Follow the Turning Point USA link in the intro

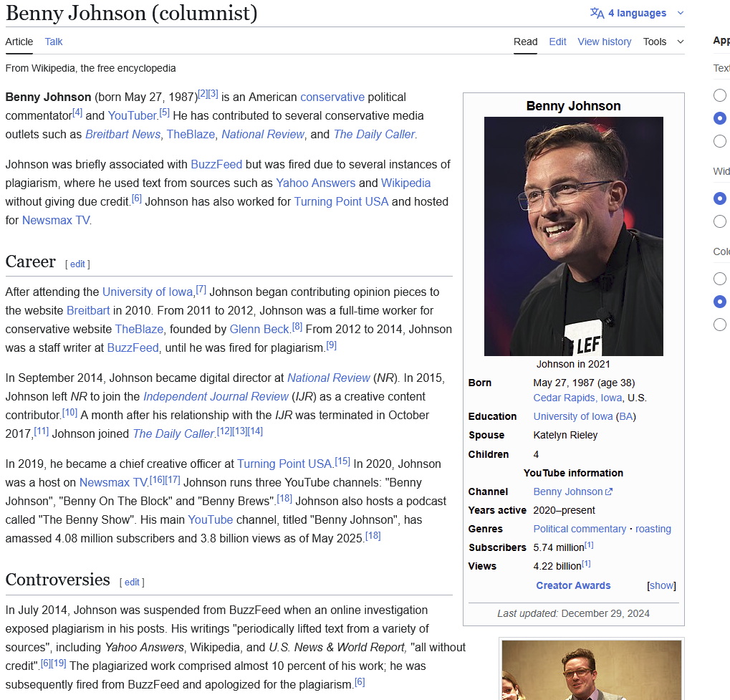click(x=341, y=201)
